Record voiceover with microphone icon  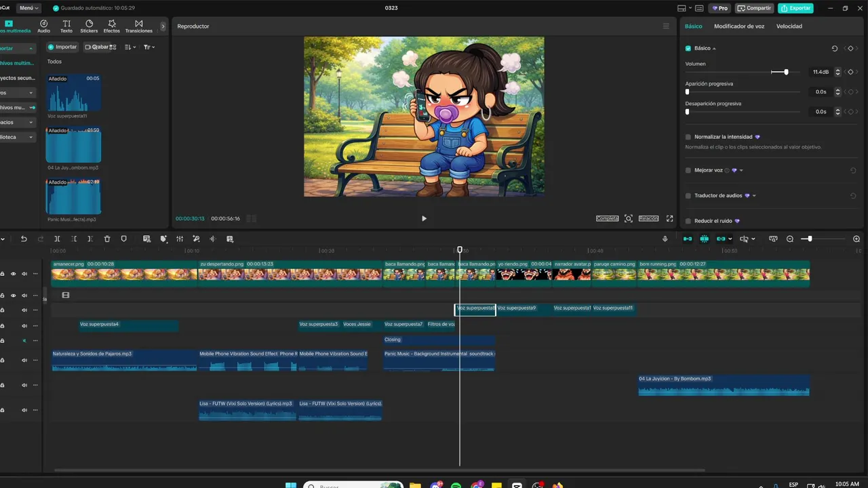coord(665,239)
